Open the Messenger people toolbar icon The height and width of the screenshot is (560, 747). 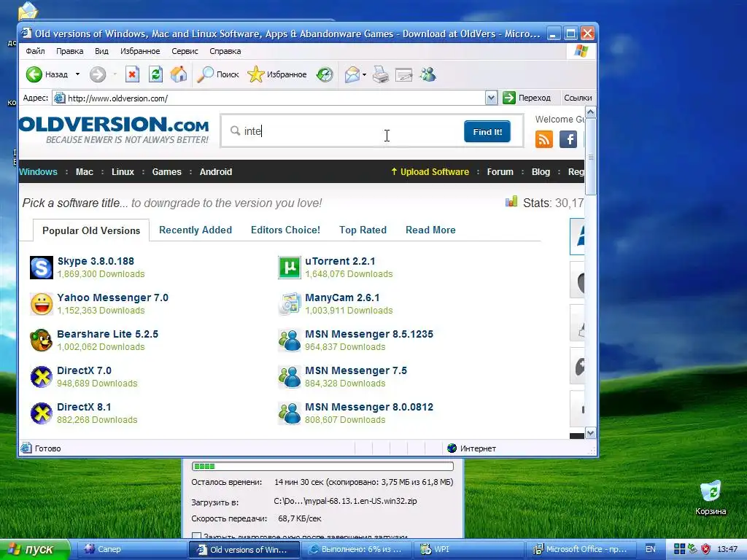coord(427,74)
